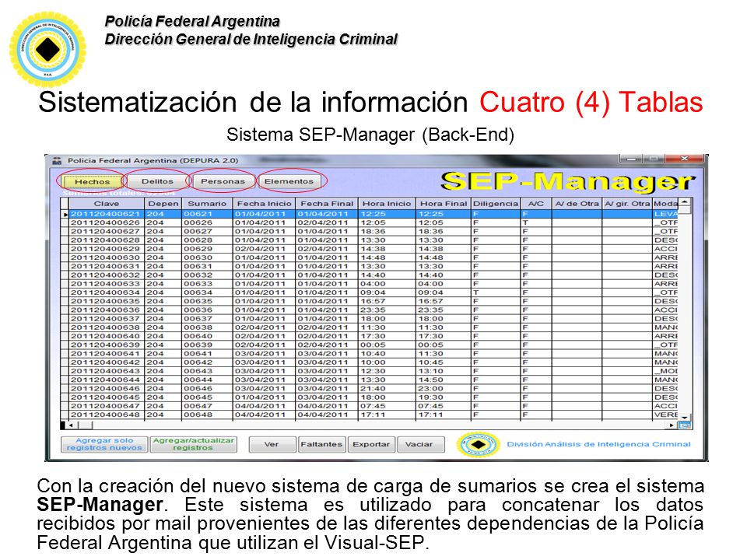The width and height of the screenshot is (747, 560).
Task: Select row with clave 201120400639
Action: click(x=370, y=345)
